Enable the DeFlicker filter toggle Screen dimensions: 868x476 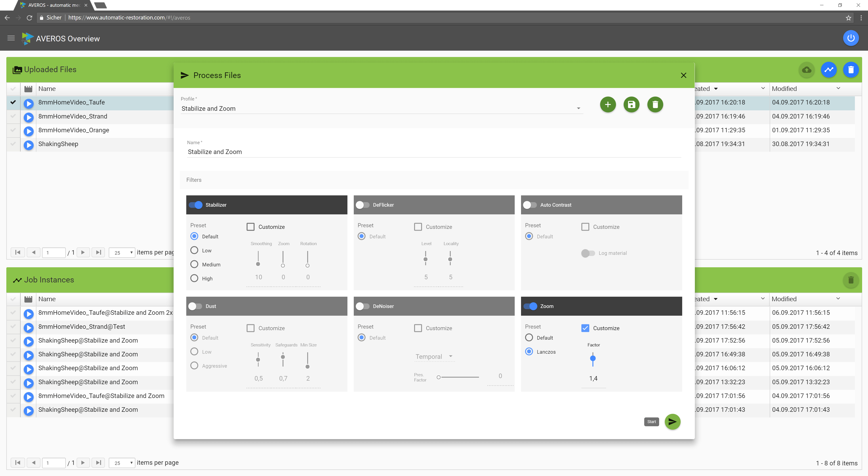click(x=363, y=205)
